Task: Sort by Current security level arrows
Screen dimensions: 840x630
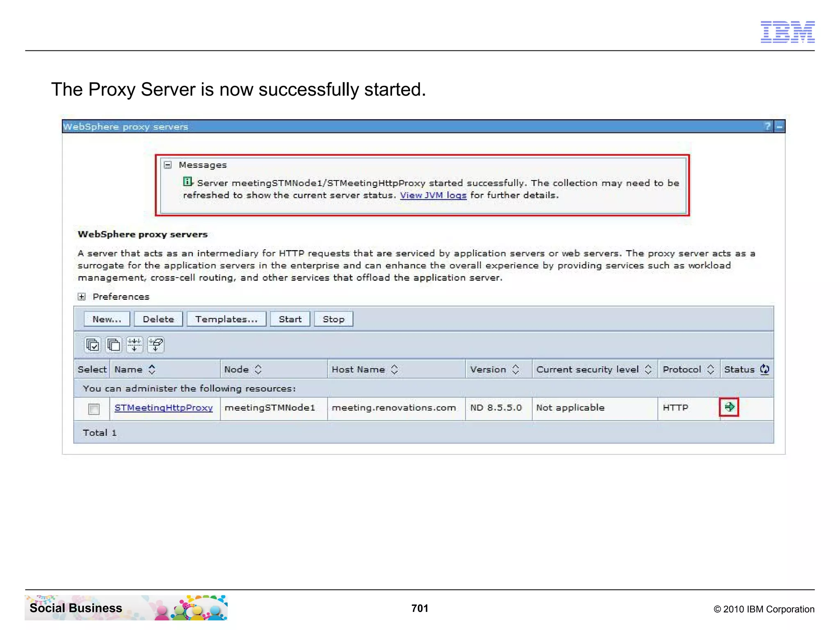Action: 648,369
